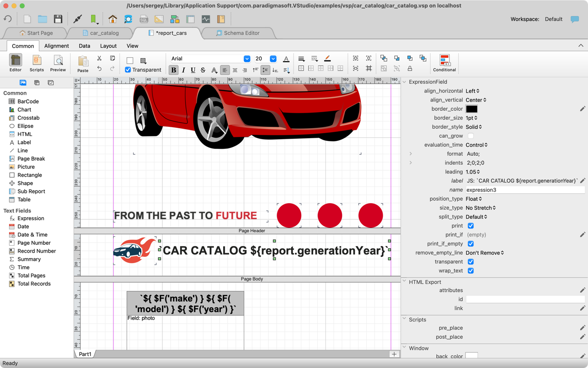Open the align_horizontal Left dropdown
The image size is (588, 368).
point(473,91)
